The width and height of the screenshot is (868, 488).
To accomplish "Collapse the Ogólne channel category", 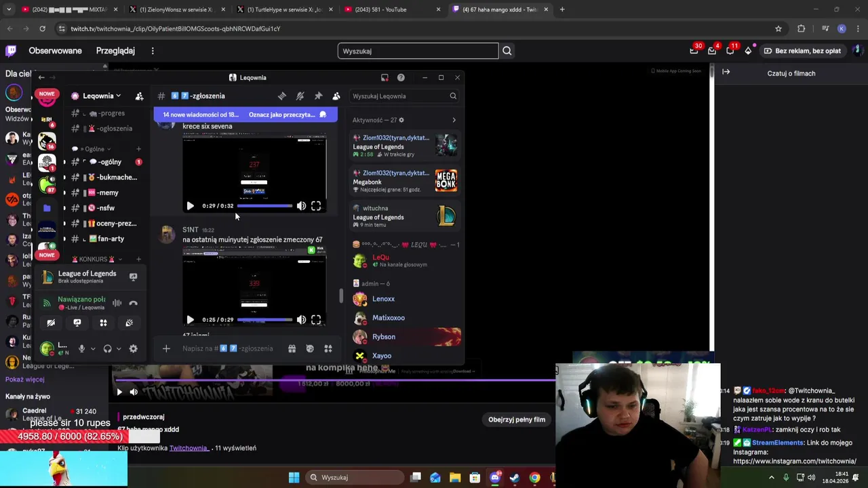I will pyautogui.click(x=92, y=149).
